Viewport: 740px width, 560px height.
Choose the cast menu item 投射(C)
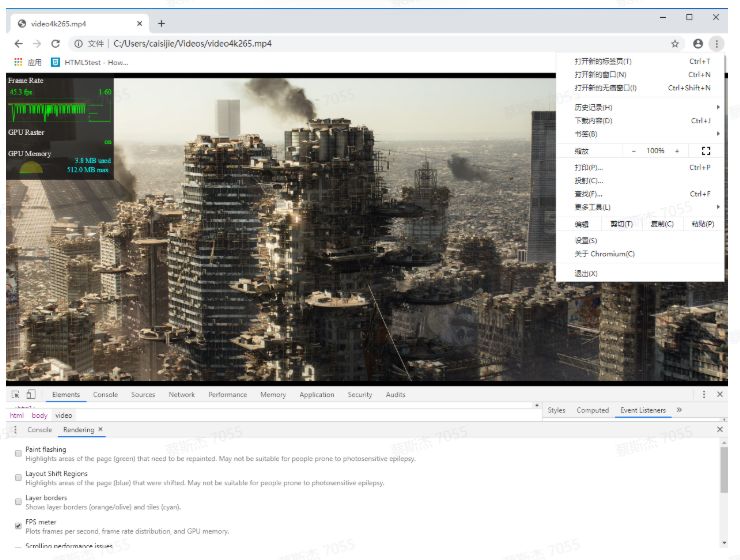[640, 181]
